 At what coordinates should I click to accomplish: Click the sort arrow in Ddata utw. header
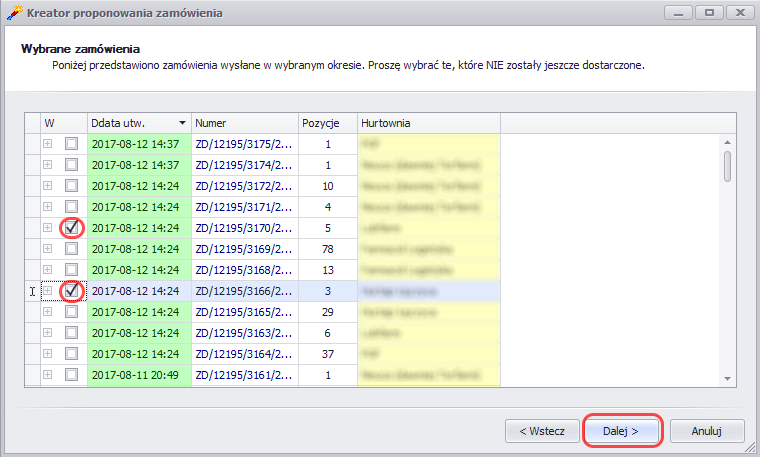point(181,123)
